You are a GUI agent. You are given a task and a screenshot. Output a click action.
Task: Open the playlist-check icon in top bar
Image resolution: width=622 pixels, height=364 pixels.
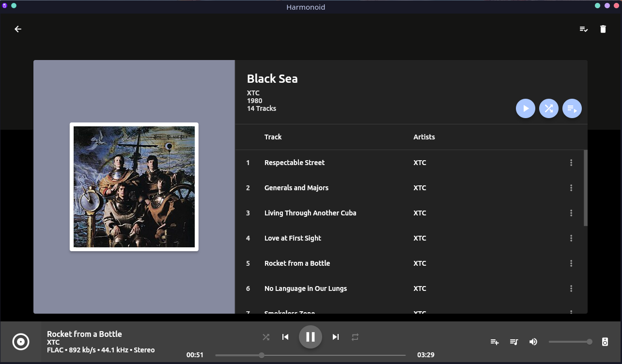[x=584, y=29]
